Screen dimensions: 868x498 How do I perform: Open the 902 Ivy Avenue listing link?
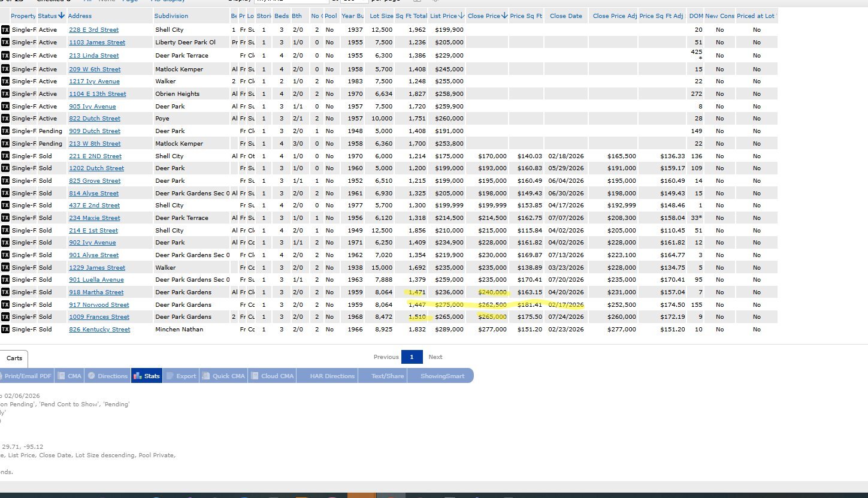click(92, 243)
